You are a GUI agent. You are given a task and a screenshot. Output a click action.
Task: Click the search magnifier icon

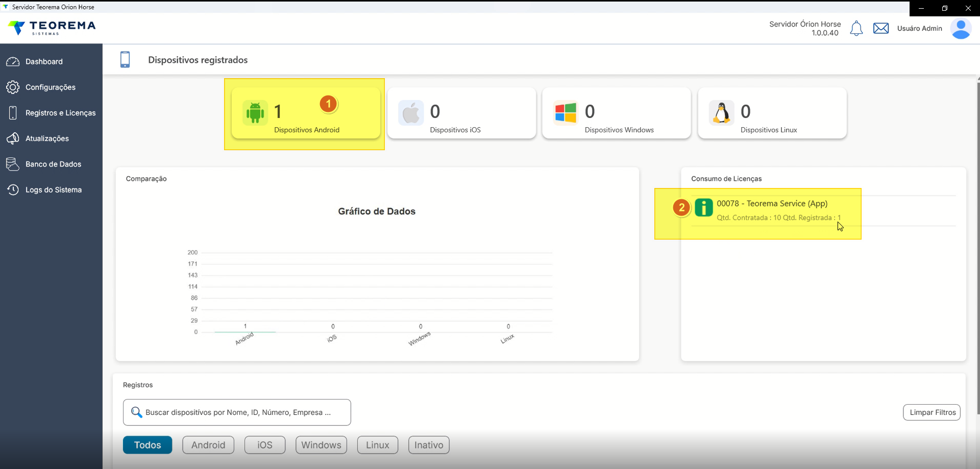click(x=136, y=412)
